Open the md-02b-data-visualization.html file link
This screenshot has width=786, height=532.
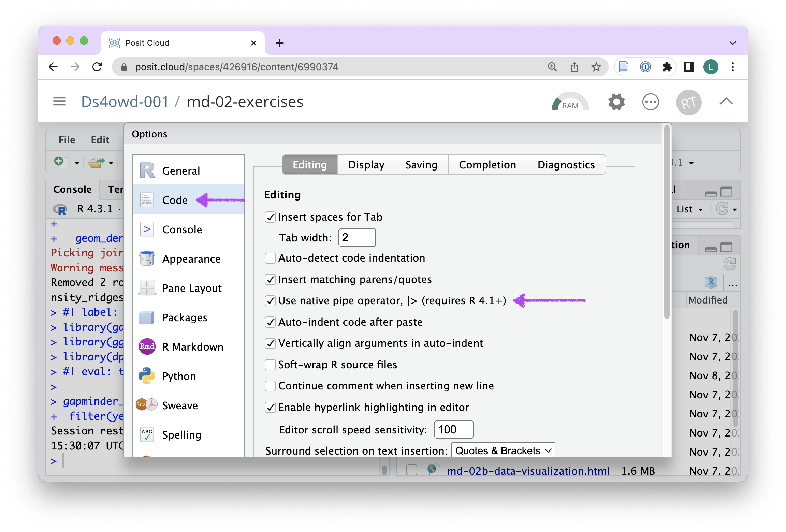pyautogui.click(x=528, y=471)
